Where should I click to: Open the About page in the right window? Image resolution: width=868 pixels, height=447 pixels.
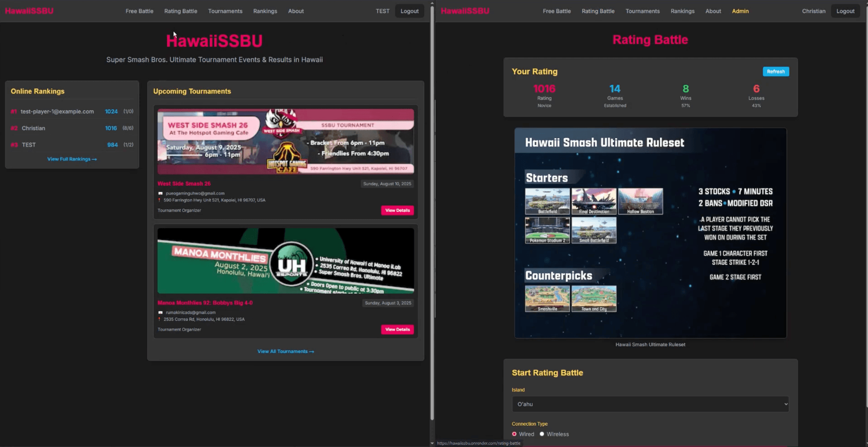coord(713,11)
